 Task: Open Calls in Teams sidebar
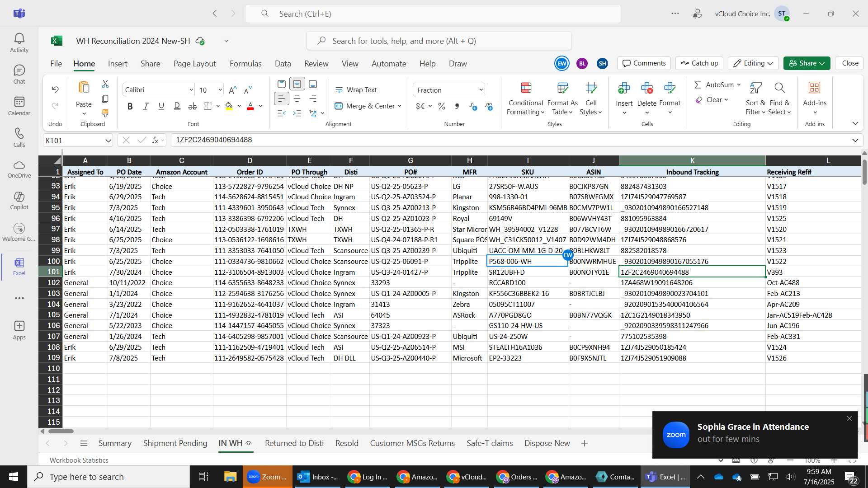(x=19, y=138)
